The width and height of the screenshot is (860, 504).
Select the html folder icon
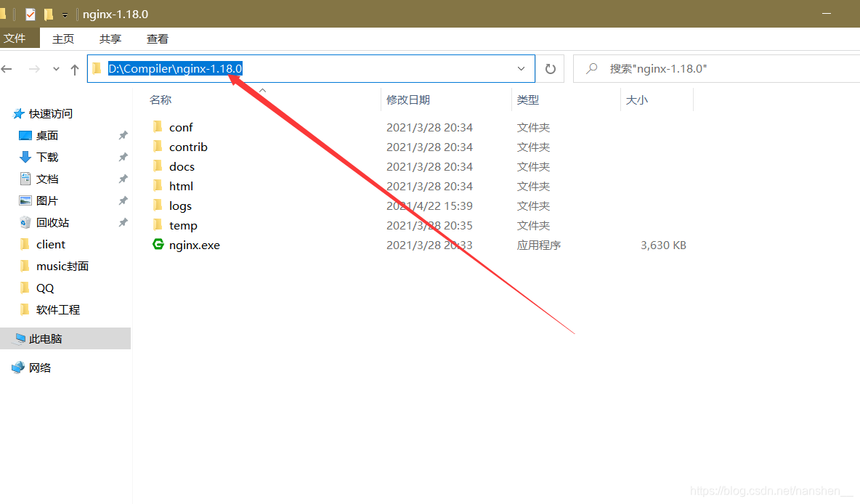(158, 186)
